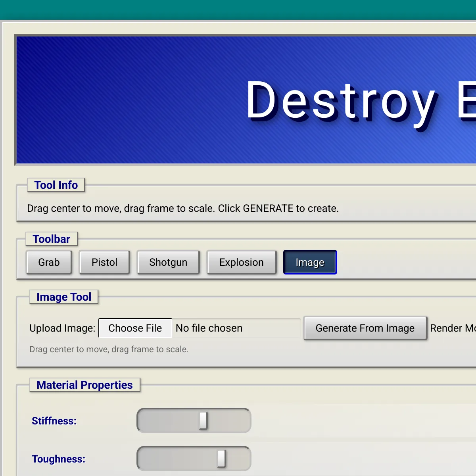Click the 'Upload Image:' label
Viewport: 476px width, 476px height.
pyautogui.click(x=62, y=328)
